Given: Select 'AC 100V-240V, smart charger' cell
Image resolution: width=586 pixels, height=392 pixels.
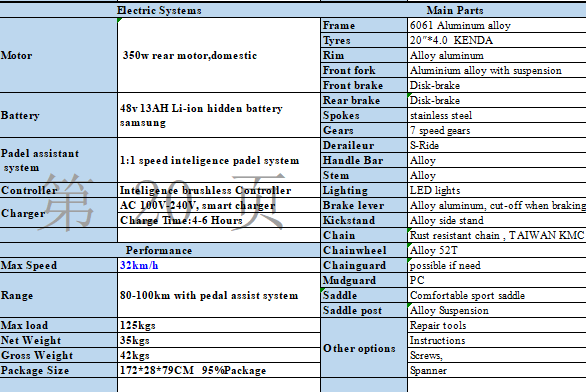Looking at the screenshot, I should pyautogui.click(x=219, y=205).
